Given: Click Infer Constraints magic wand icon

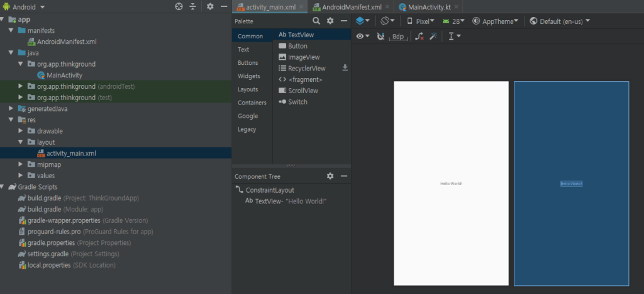Looking at the screenshot, I should tap(433, 36).
